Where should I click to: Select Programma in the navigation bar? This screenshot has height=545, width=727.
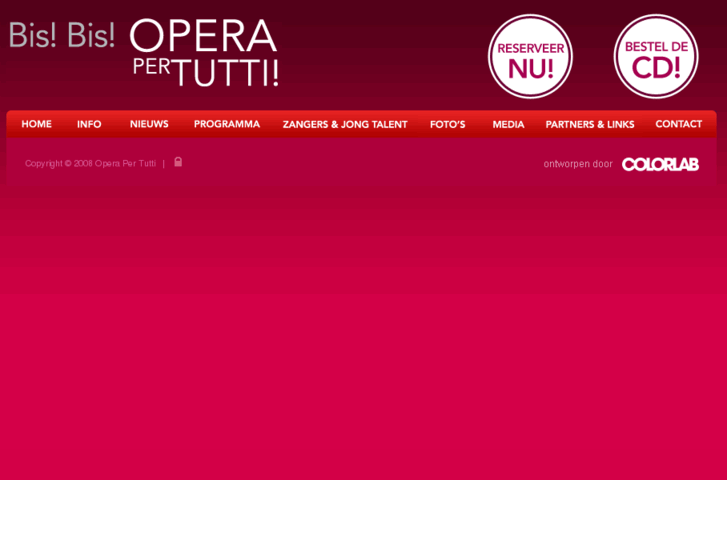227,124
